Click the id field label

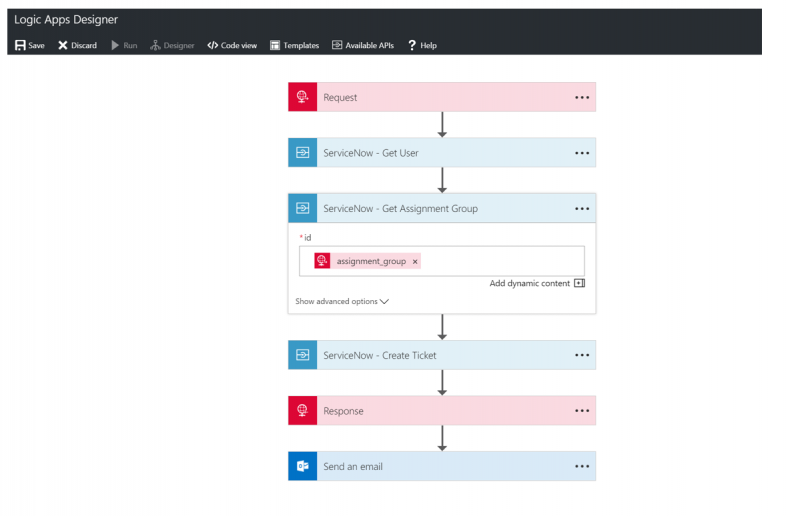pyautogui.click(x=307, y=238)
